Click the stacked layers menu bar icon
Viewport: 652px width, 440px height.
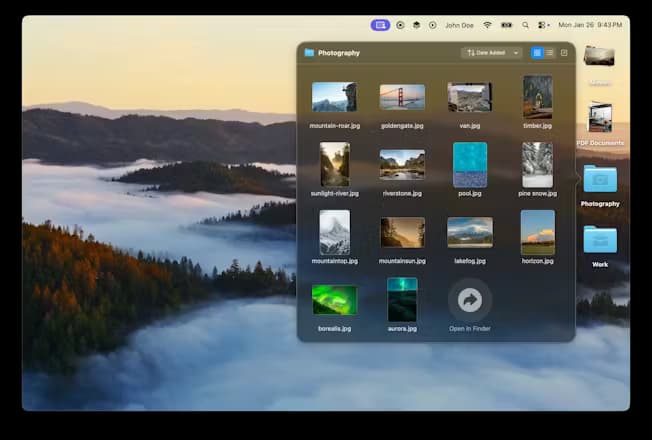[416, 25]
